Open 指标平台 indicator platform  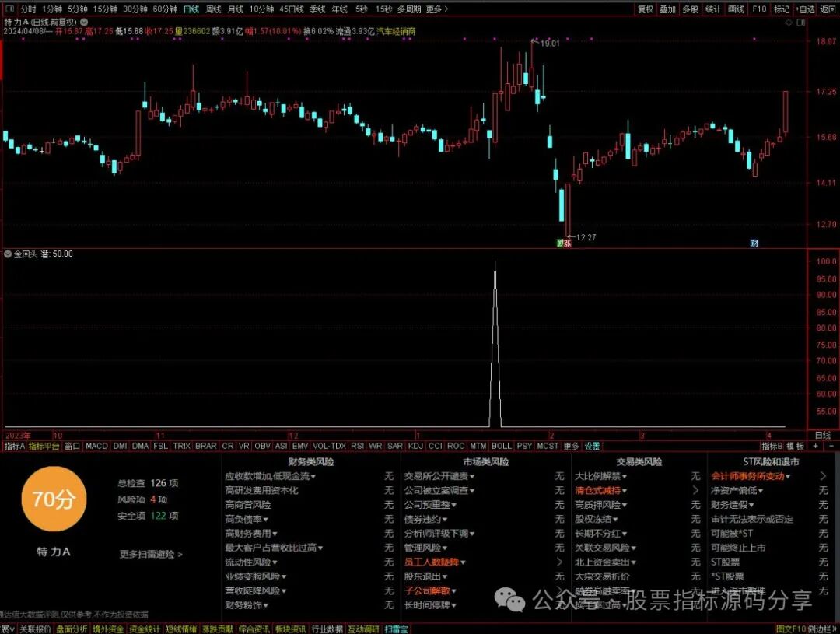point(44,446)
